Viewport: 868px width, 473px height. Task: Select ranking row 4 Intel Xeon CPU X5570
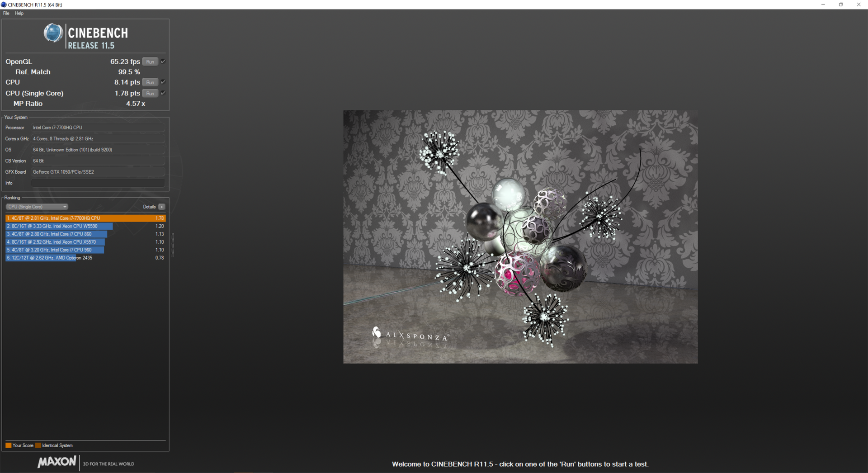coord(85,242)
